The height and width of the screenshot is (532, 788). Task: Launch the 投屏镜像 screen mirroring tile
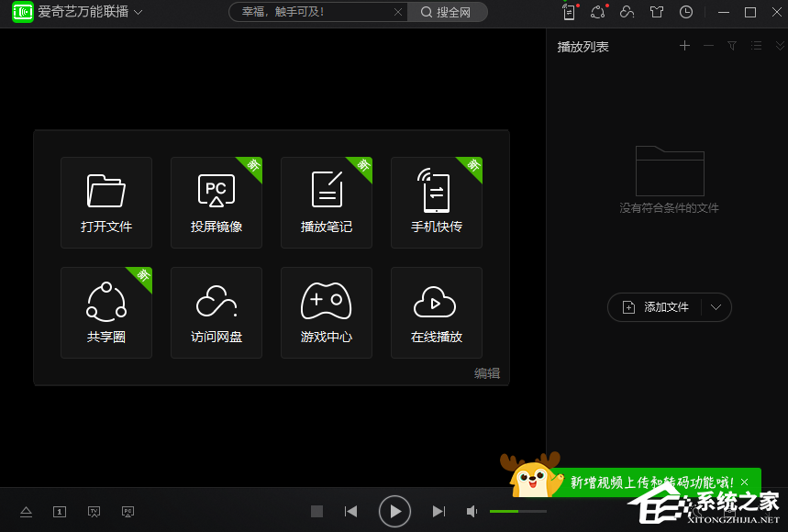pyautogui.click(x=216, y=203)
